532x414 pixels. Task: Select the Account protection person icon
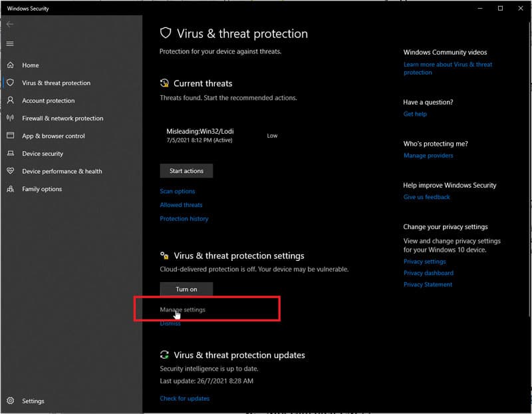[10, 101]
